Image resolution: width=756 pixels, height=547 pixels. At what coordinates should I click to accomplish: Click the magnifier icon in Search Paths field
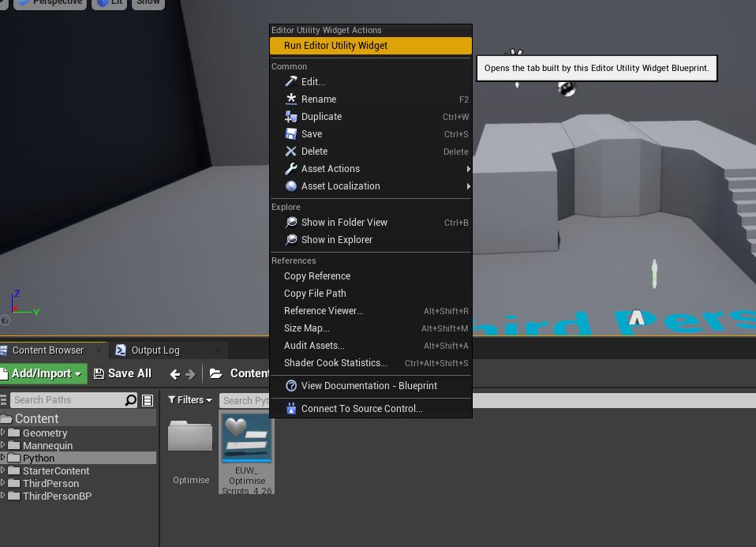coord(131,399)
